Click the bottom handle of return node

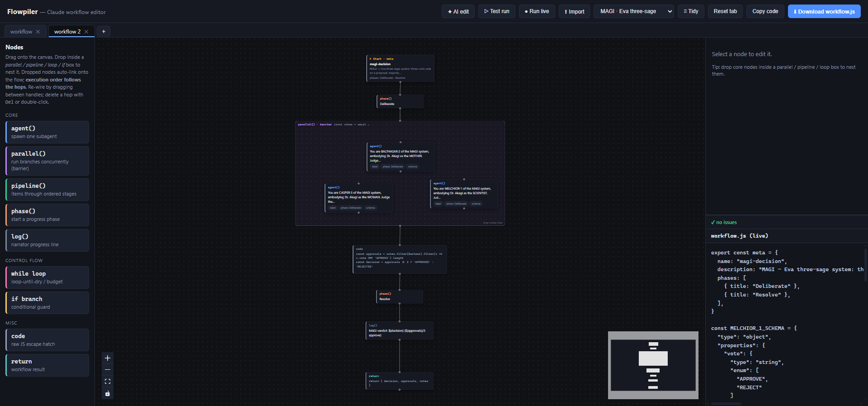point(400,390)
